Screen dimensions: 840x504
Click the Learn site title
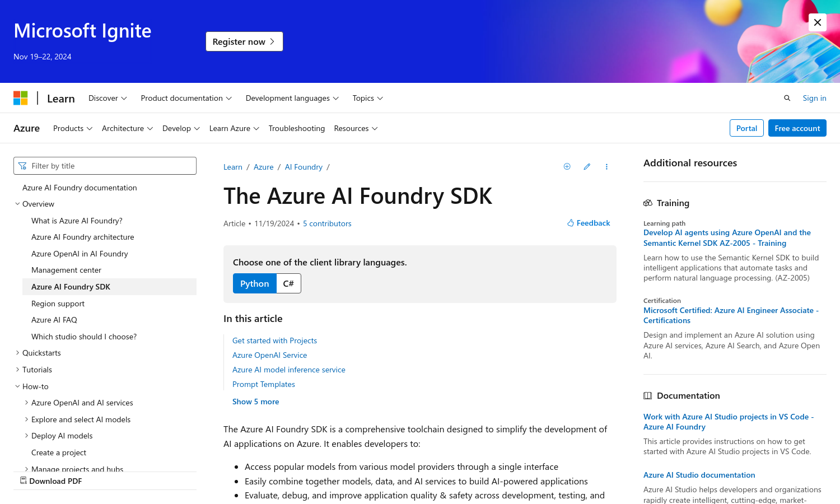tap(61, 99)
